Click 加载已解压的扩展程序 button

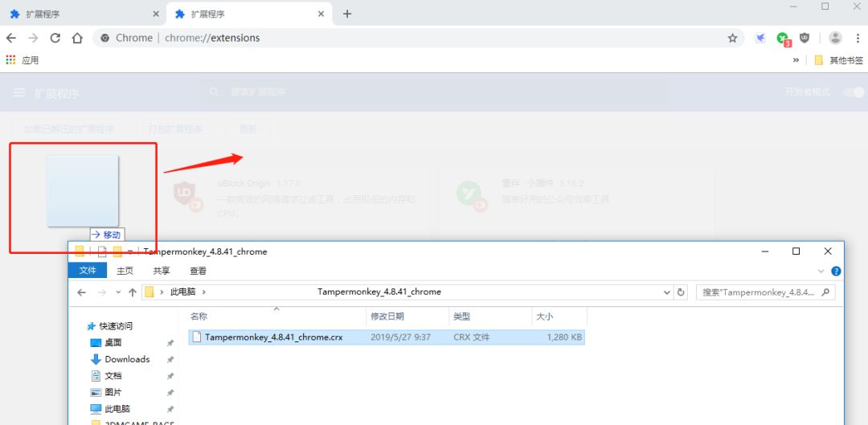coord(68,129)
